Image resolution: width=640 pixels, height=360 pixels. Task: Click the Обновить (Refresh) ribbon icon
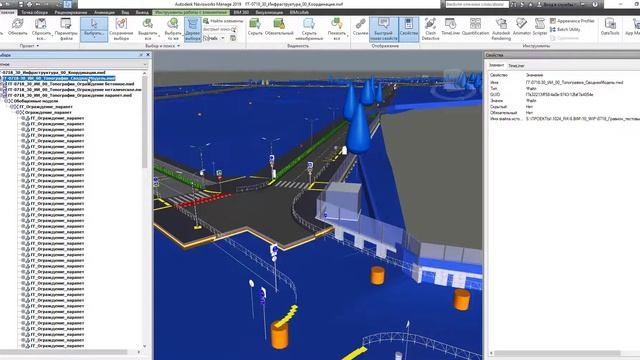pyautogui.click(x=18, y=28)
